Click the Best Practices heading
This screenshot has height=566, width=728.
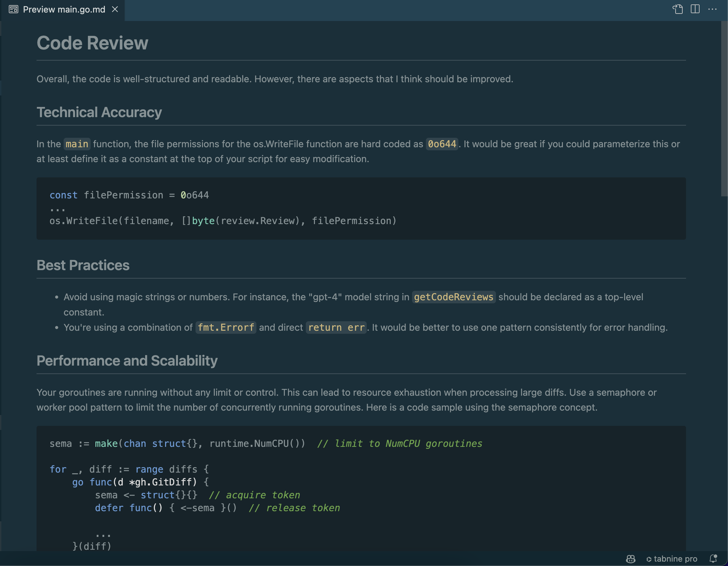pyautogui.click(x=83, y=265)
